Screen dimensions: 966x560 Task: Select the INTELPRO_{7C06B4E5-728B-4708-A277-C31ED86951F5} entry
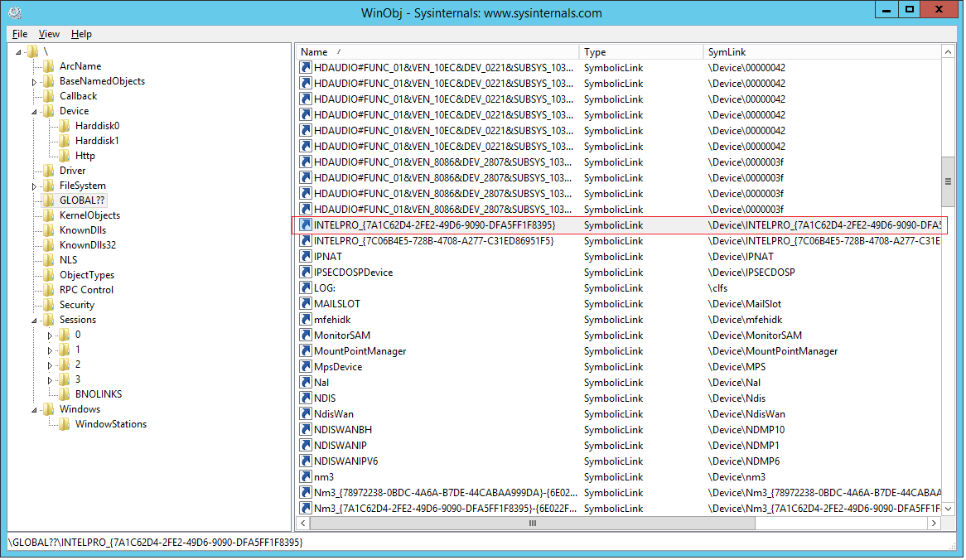[434, 241]
